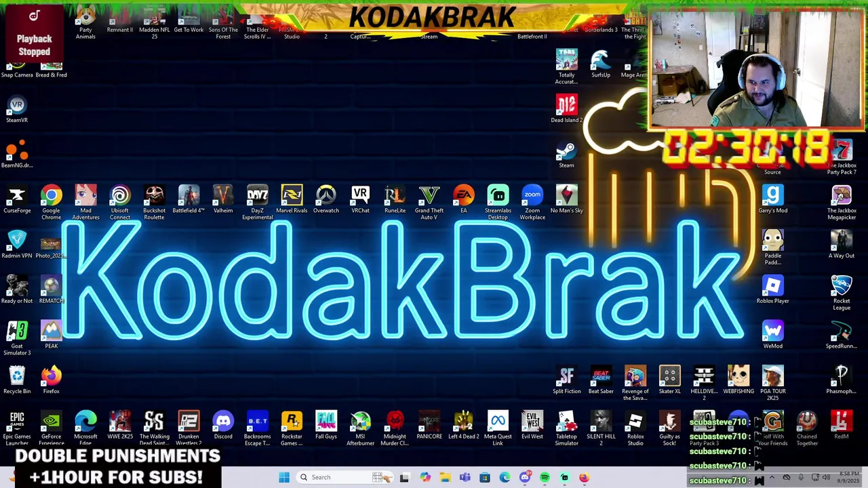Open Streamlabs Desktop shortcut
868x488 pixels.
(x=498, y=202)
